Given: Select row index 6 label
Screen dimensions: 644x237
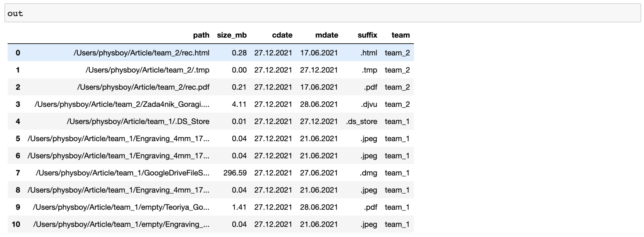Looking at the screenshot, I should (x=18, y=156).
